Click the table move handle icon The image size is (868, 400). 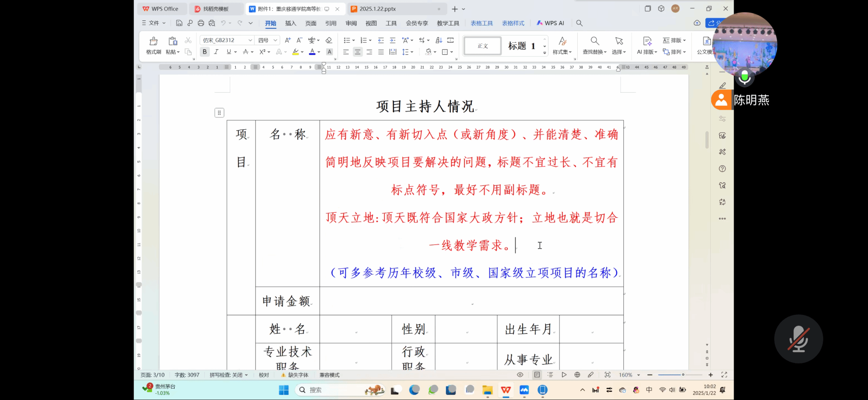[x=219, y=113]
